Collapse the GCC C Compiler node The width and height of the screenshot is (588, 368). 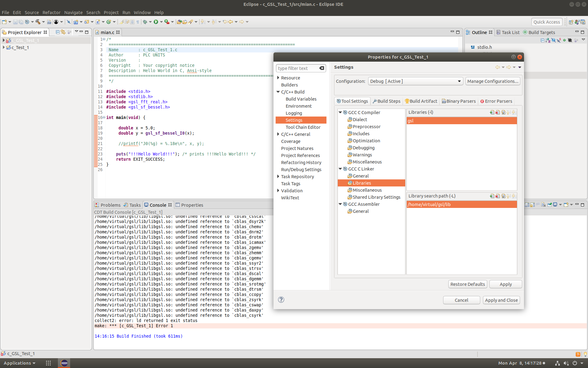click(x=340, y=113)
